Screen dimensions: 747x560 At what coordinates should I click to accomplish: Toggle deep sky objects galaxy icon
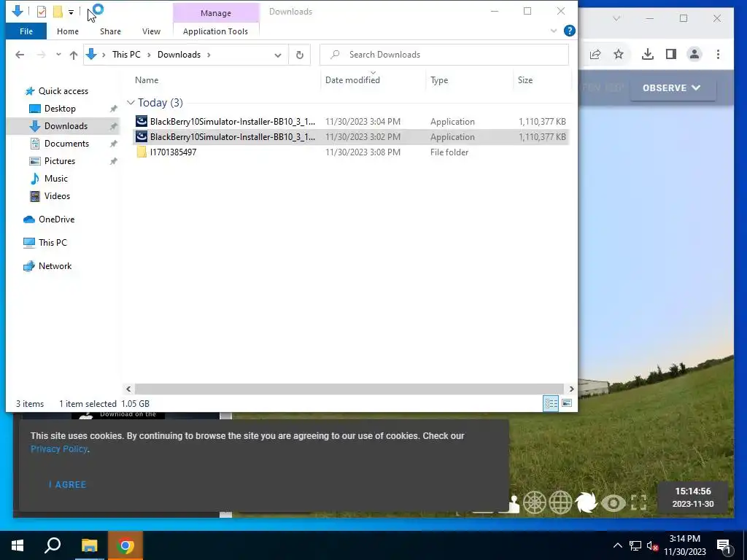586,502
